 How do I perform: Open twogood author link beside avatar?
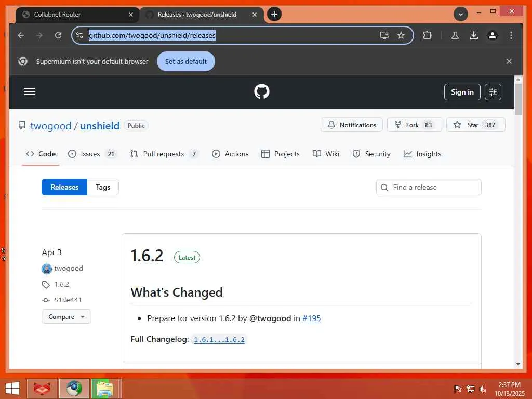pyautogui.click(x=69, y=269)
